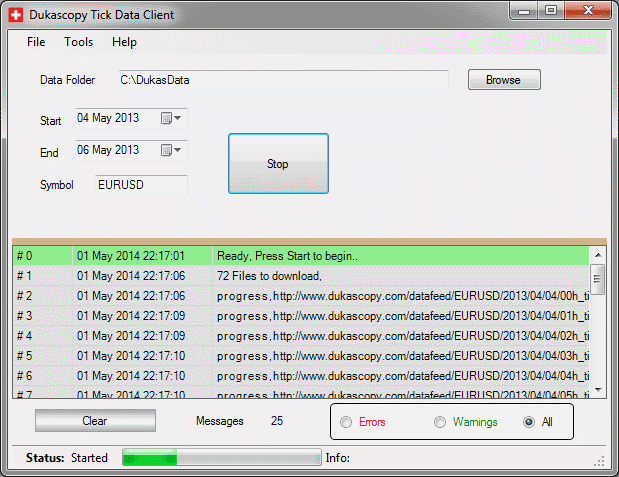
Task: Click the log scrollbar down arrow
Action: (x=598, y=390)
